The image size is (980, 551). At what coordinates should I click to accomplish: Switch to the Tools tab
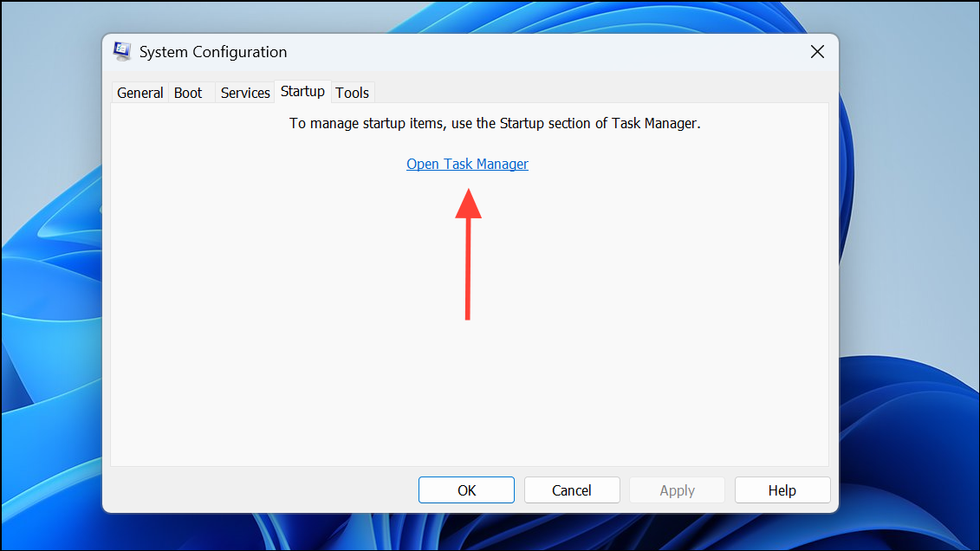point(352,92)
